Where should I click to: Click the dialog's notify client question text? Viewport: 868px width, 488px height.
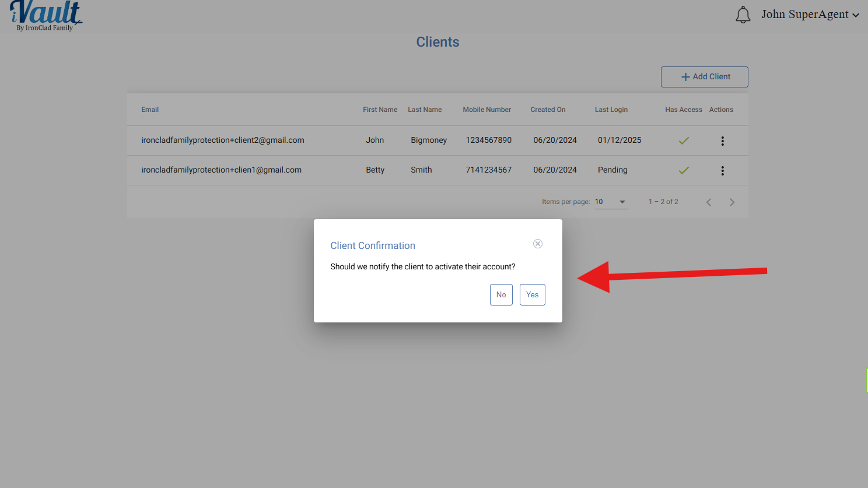(x=423, y=266)
